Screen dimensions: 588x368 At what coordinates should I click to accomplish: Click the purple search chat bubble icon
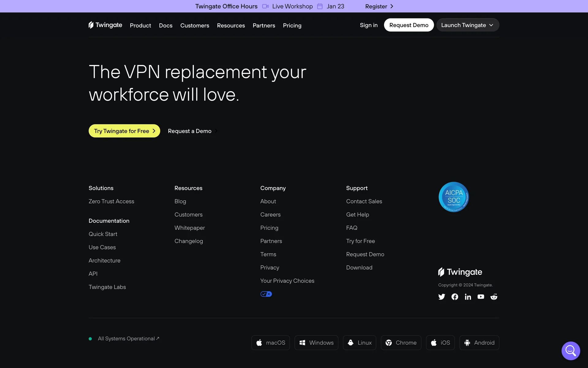point(571,351)
